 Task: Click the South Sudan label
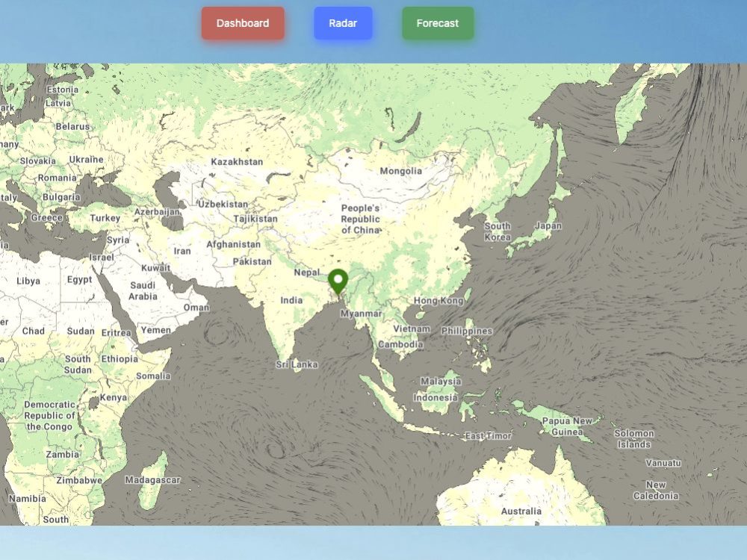78,364
